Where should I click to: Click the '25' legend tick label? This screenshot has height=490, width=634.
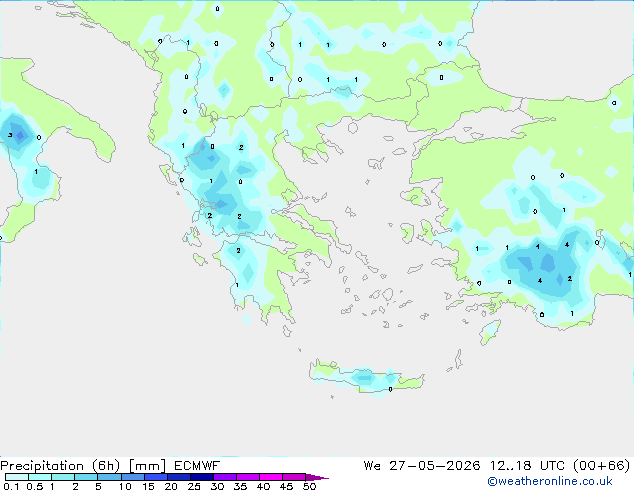pyautogui.click(x=194, y=486)
